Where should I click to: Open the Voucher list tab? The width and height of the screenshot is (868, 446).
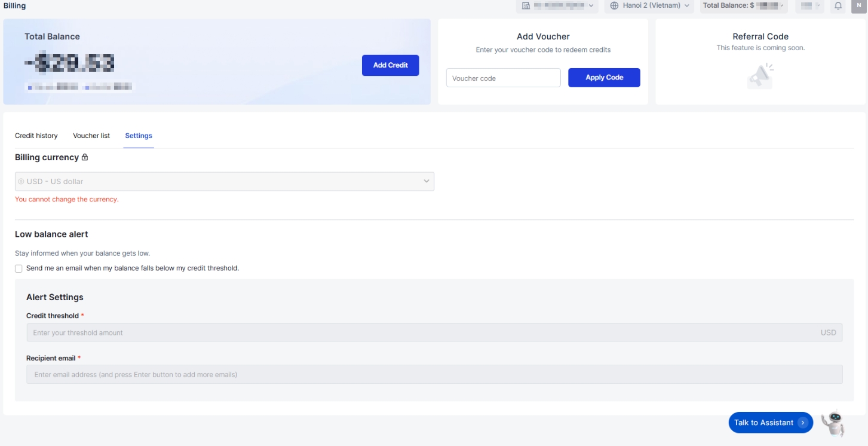[x=91, y=136]
